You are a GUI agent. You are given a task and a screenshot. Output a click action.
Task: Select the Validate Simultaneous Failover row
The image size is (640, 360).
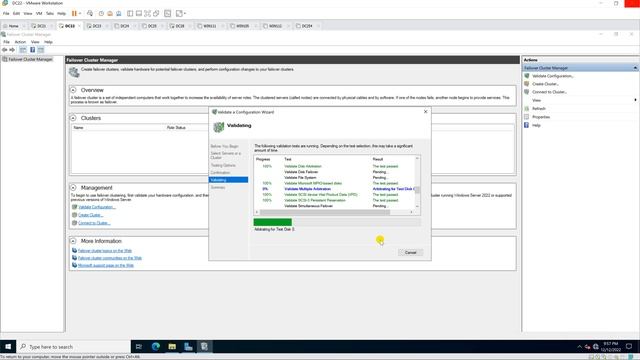point(335,206)
